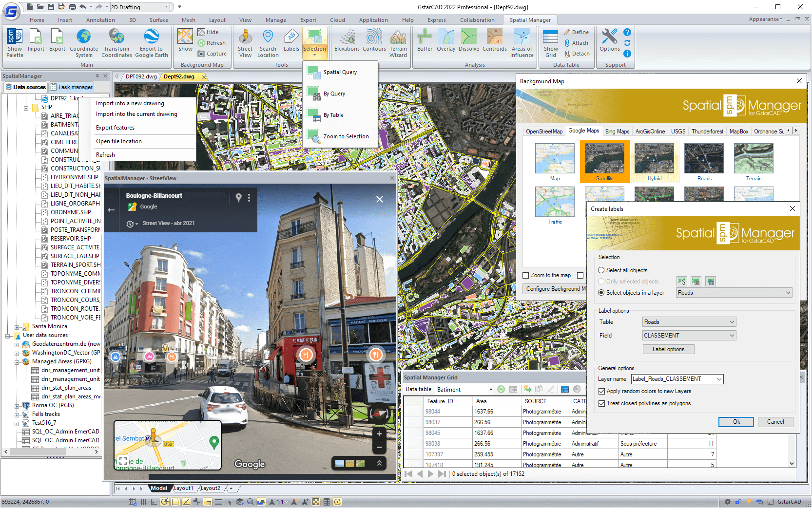
Task: Open the Roads layer dropdown
Action: click(734, 293)
